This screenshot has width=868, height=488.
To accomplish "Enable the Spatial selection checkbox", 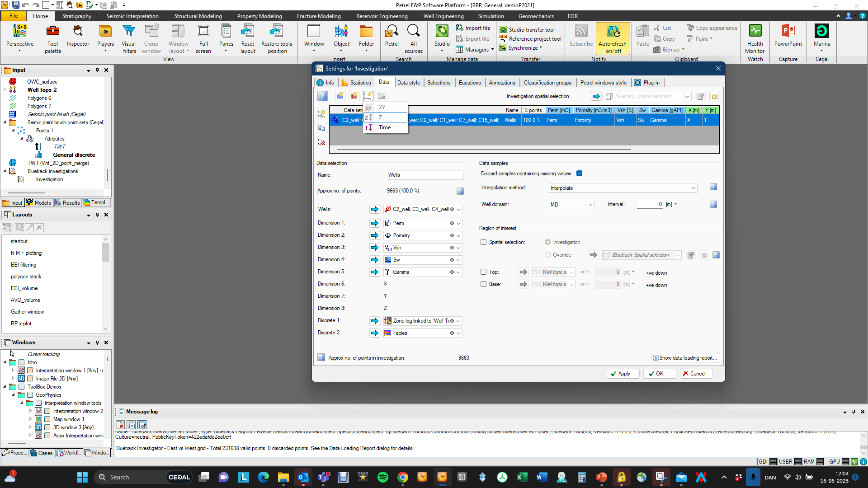I will 483,242.
